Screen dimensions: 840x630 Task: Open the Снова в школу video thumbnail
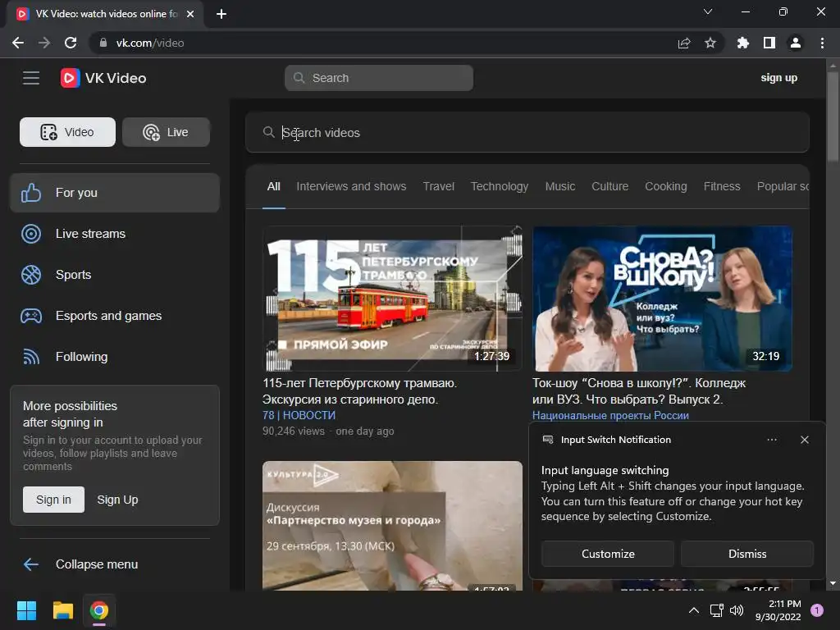pos(662,299)
